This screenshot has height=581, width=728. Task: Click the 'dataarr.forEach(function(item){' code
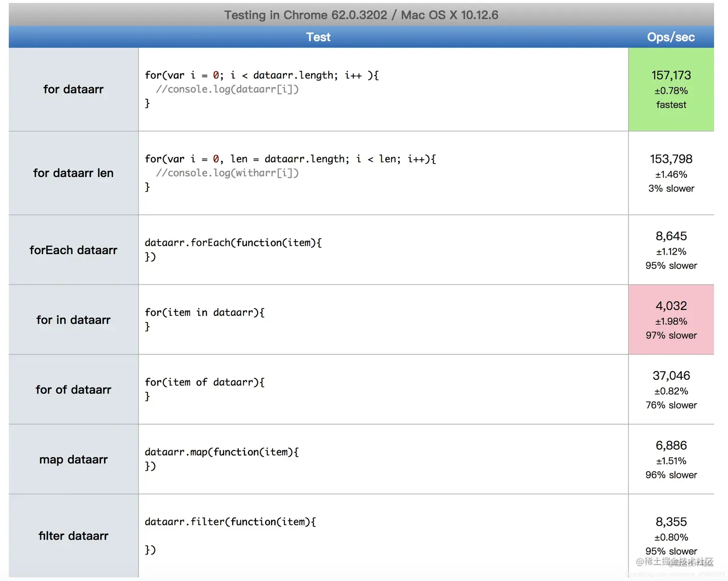pos(233,243)
